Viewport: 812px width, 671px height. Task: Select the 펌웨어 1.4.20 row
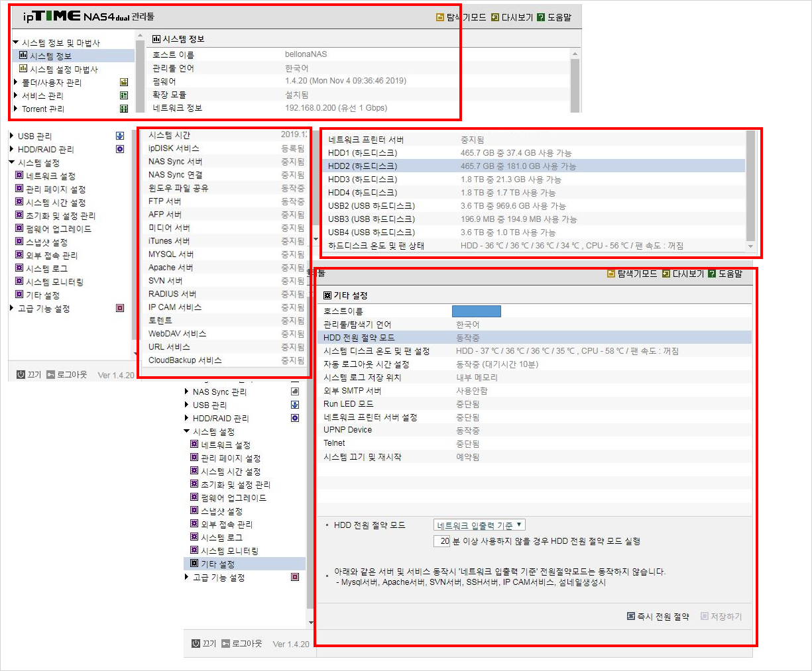coord(358,81)
